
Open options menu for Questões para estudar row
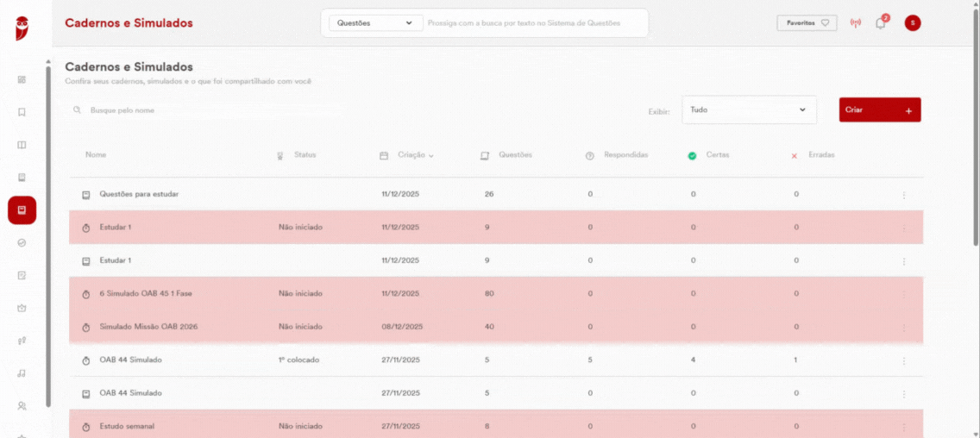[904, 195]
